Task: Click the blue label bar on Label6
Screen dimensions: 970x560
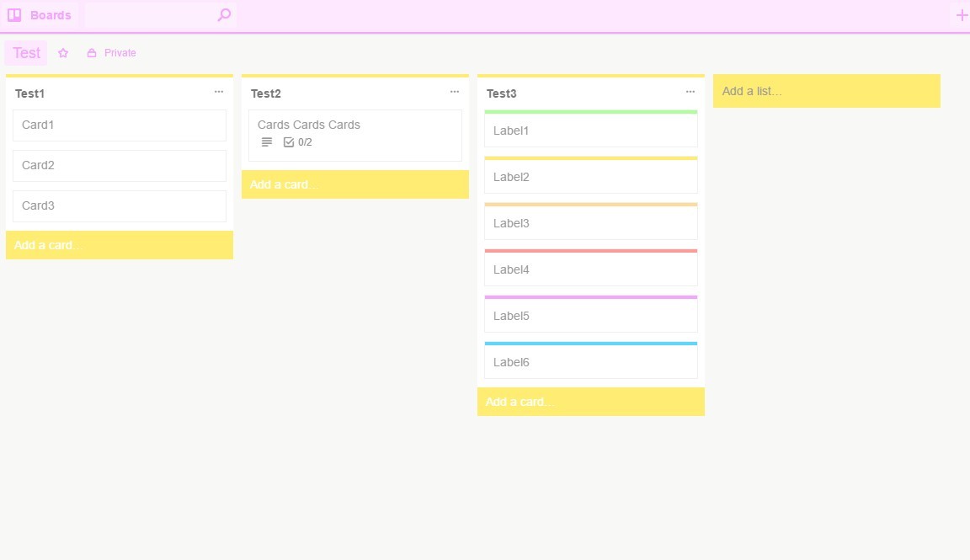Action: (x=591, y=344)
